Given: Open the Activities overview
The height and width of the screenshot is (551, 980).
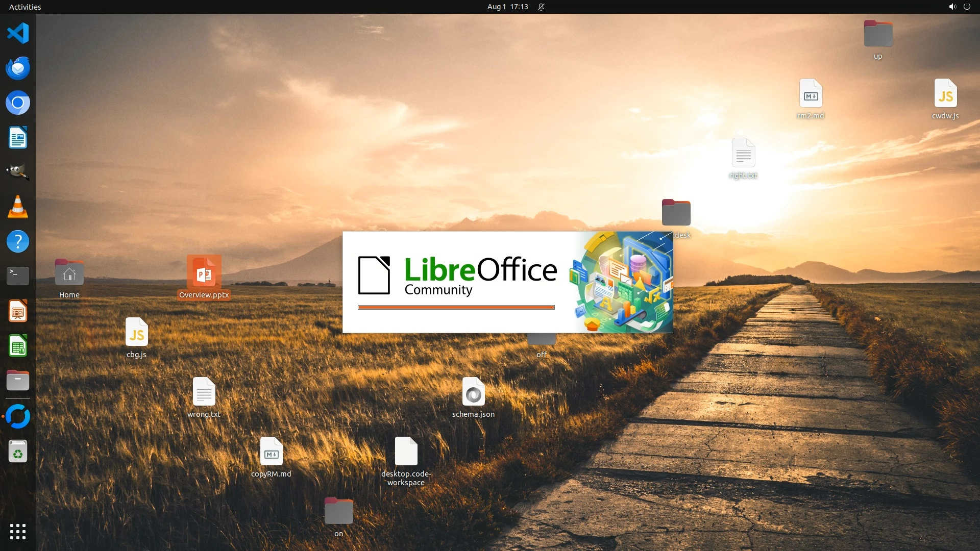Looking at the screenshot, I should (x=25, y=7).
